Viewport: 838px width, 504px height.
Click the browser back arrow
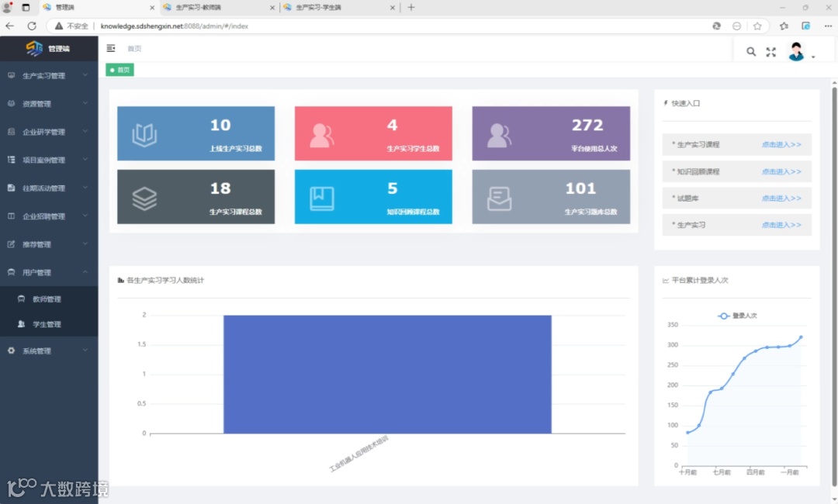click(x=9, y=26)
